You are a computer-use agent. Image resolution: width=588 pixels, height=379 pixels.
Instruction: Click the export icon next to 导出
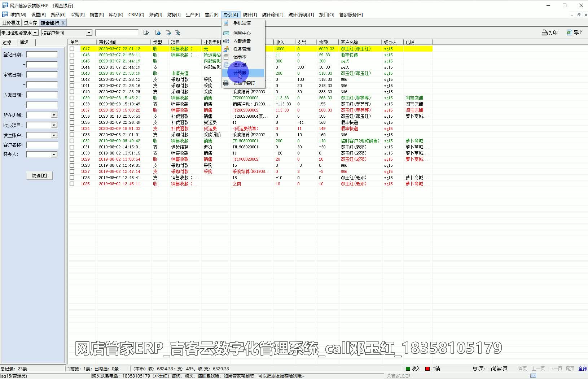point(569,32)
